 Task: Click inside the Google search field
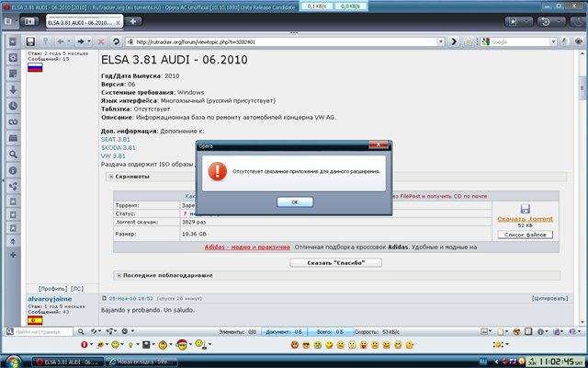(x=519, y=41)
